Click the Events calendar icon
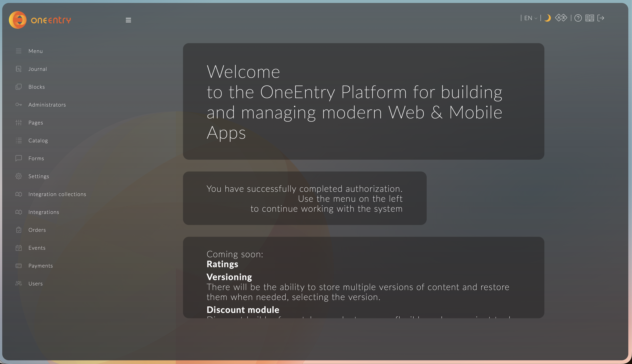This screenshot has height=364, width=632. coord(18,248)
